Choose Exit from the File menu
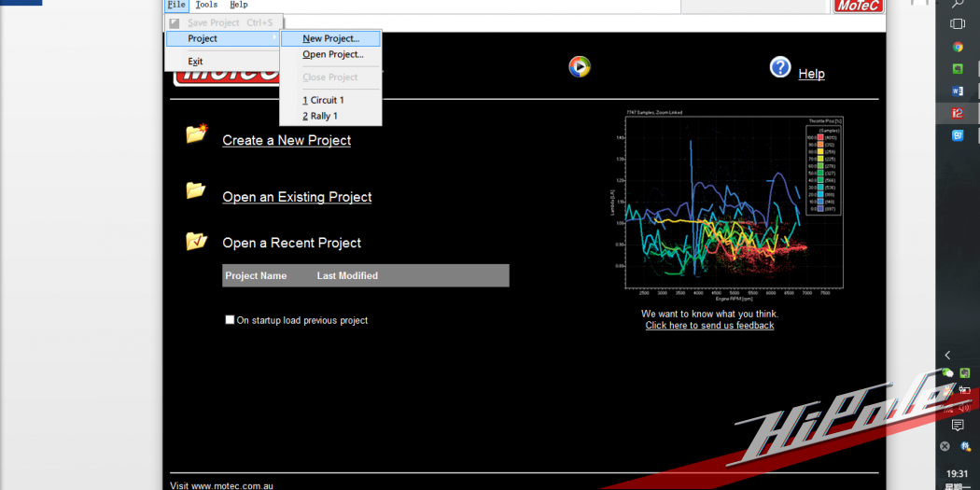 [196, 62]
